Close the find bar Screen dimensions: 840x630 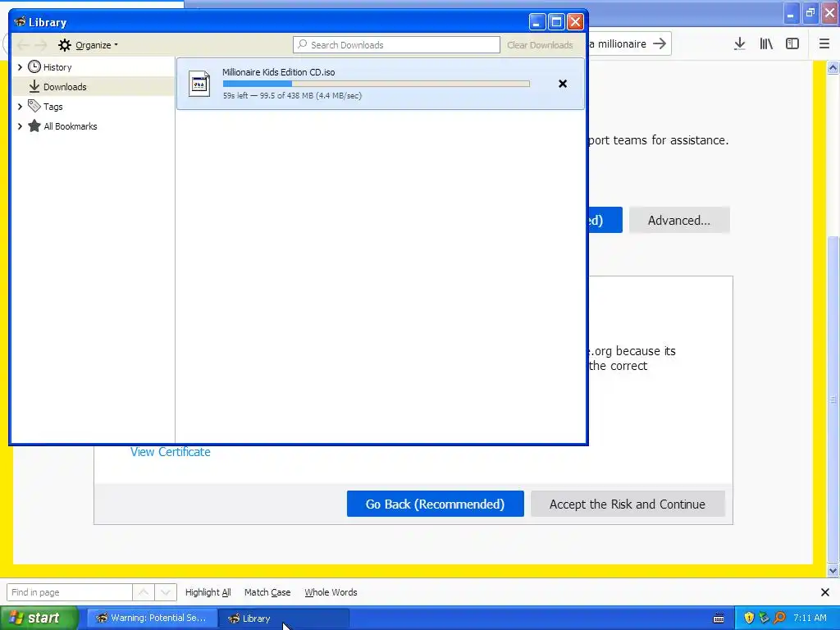point(825,592)
